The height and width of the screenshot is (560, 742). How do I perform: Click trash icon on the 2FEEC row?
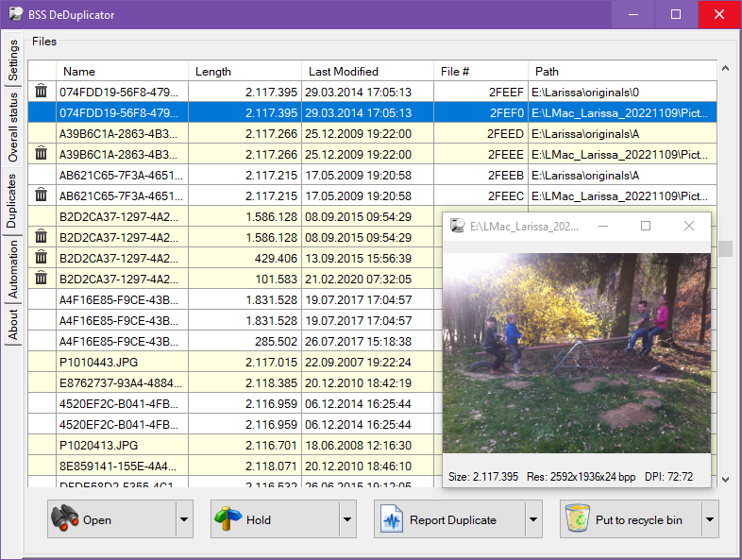point(42,195)
